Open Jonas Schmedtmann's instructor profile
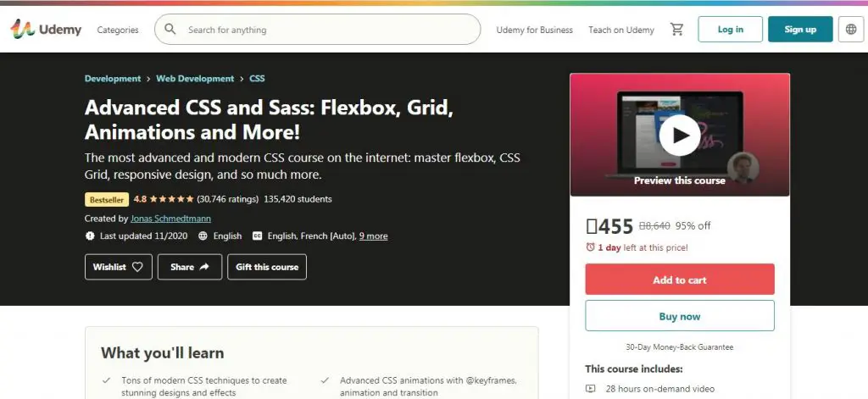868x399 pixels. pyautogui.click(x=170, y=219)
